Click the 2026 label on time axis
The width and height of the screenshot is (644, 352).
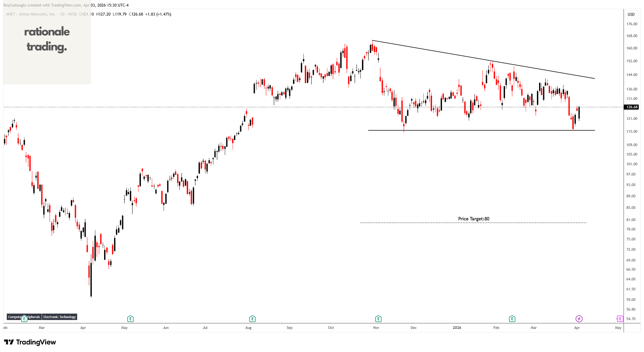[457, 328]
